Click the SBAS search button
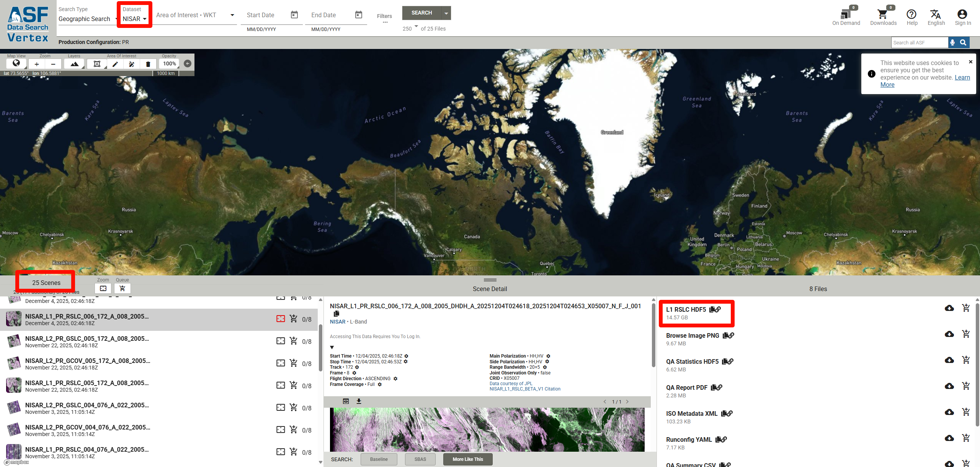The width and height of the screenshot is (980, 467). 420,459
